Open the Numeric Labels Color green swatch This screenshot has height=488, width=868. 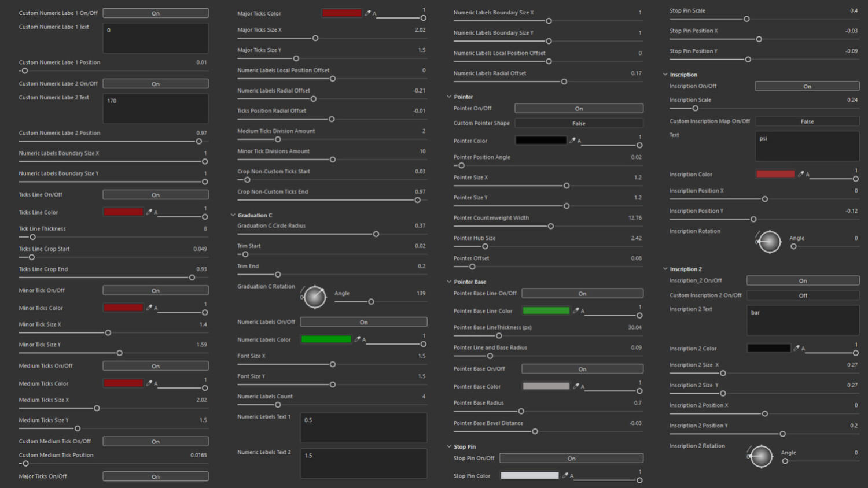coord(326,339)
